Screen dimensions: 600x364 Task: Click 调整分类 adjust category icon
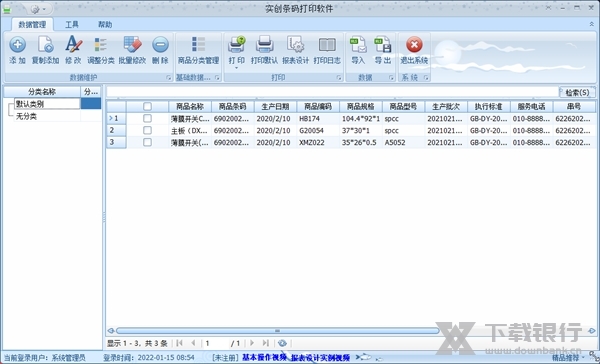click(x=101, y=45)
